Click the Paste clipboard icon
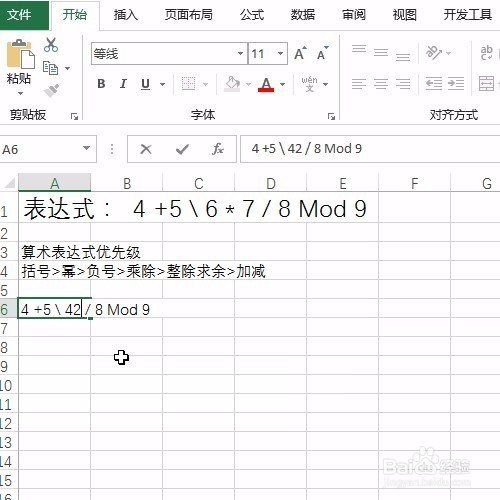The height and width of the screenshot is (500, 500). (20, 54)
